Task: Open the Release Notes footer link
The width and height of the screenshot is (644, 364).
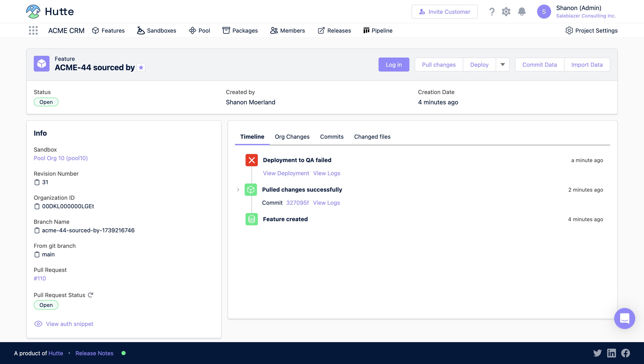Action: [x=94, y=353]
